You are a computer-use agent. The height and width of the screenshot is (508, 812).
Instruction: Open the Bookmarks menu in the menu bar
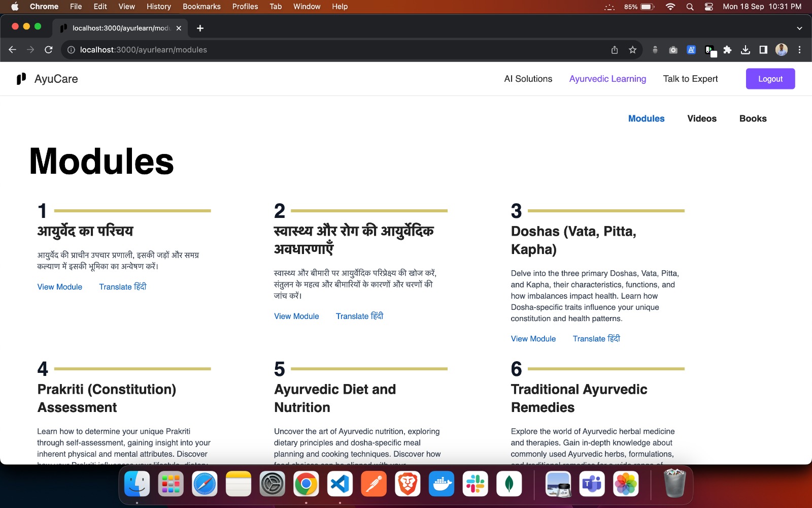click(201, 7)
